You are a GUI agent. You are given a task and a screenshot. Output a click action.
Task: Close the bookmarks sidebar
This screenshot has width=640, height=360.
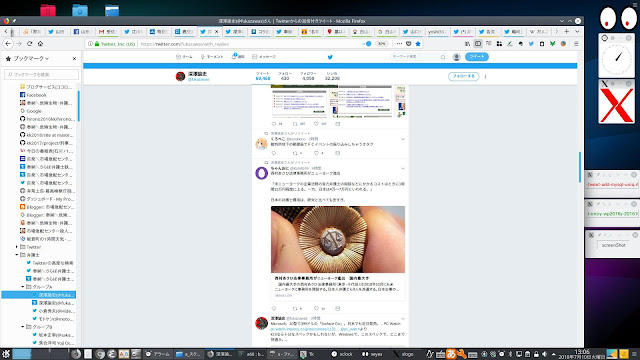(x=74, y=59)
